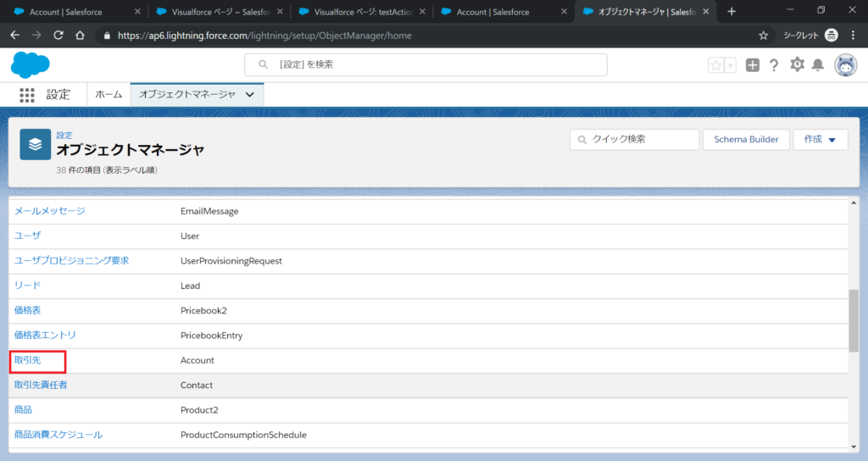Open the user profile avatar
The image size is (868, 461).
click(x=845, y=65)
